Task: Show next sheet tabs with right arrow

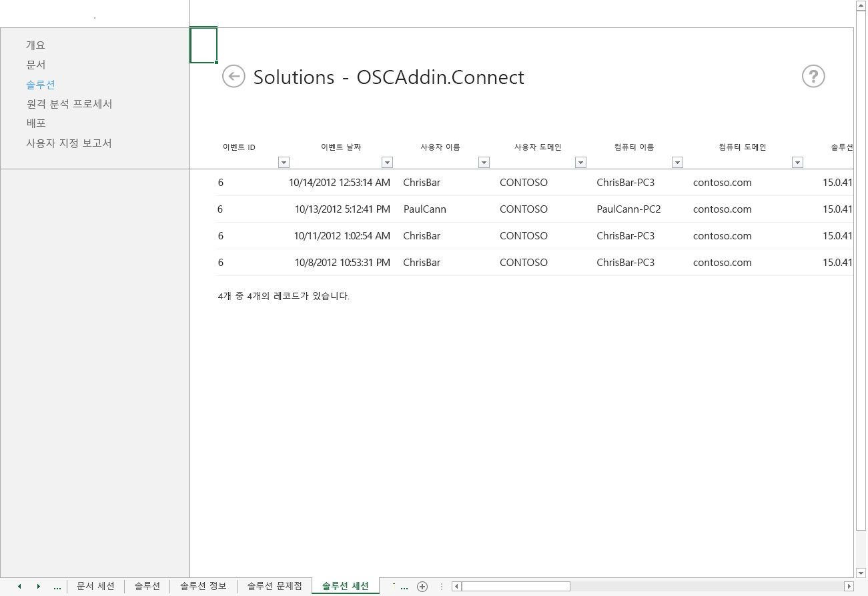Action: tap(39, 587)
